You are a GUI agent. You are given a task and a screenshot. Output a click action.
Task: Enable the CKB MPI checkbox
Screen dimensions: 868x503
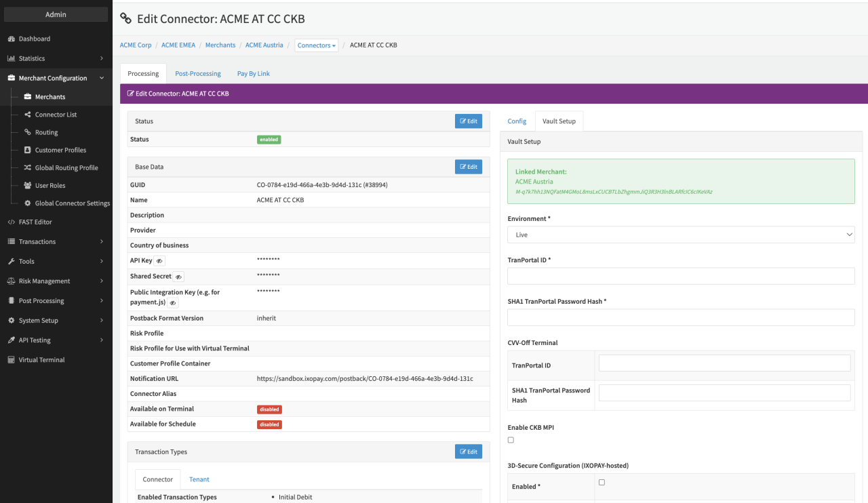click(511, 440)
